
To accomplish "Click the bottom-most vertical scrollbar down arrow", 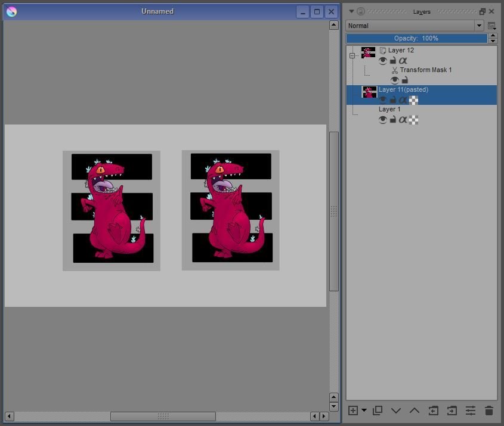I will 333,406.
